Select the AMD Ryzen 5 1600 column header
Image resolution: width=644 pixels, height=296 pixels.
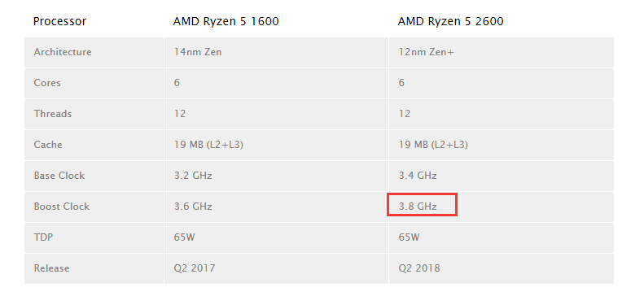[x=226, y=21]
